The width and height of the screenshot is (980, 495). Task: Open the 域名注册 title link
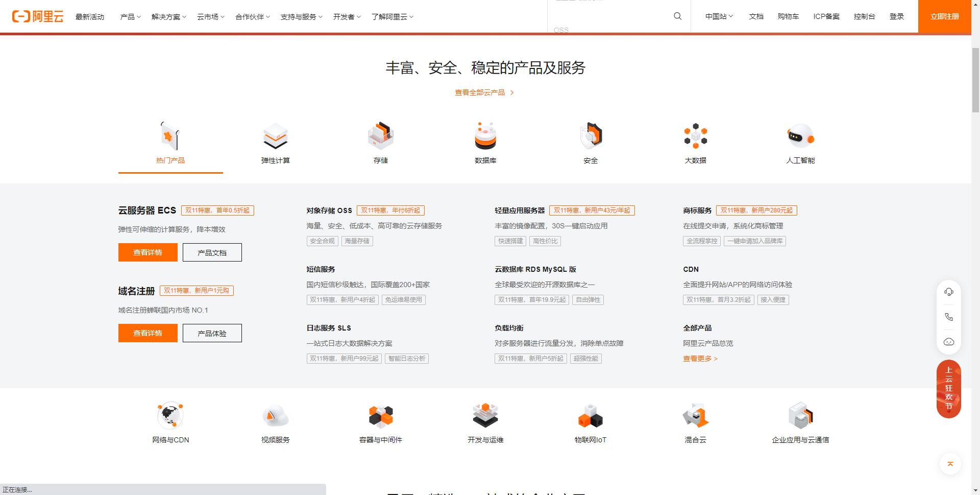136,291
